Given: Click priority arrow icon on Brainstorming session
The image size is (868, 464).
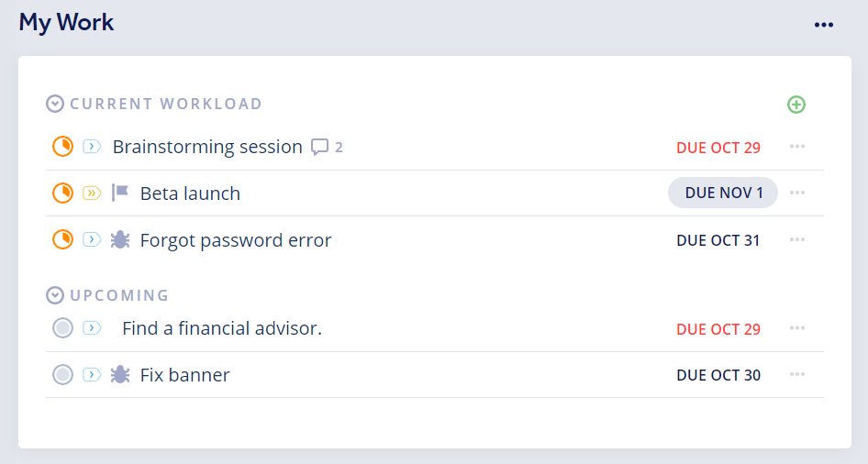Looking at the screenshot, I should coord(92,147).
